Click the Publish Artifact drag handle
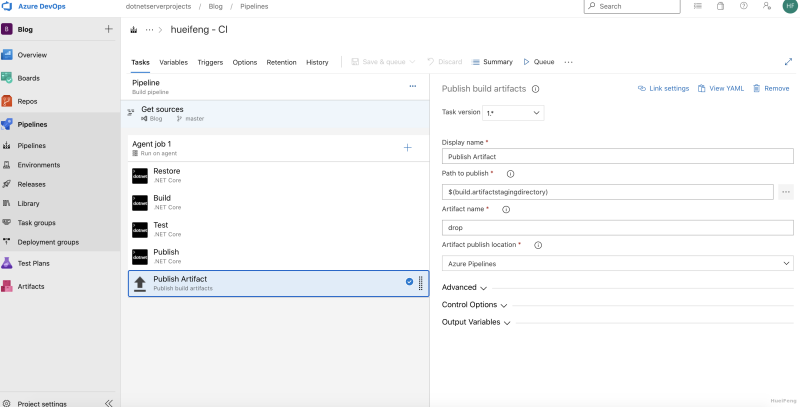The width and height of the screenshot is (800, 407). 420,283
